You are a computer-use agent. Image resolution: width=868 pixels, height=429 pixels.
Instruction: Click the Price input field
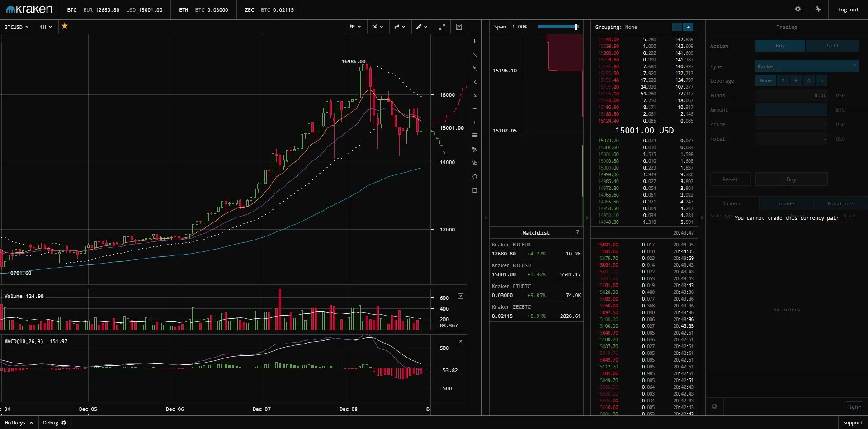[x=791, y=124]
